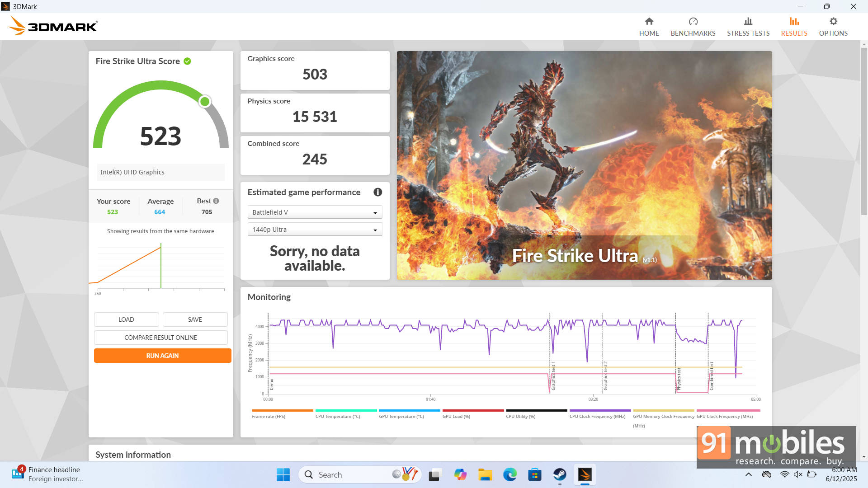Click the SAVE button
Screen dimensions: 868x488
click(195, 319)
